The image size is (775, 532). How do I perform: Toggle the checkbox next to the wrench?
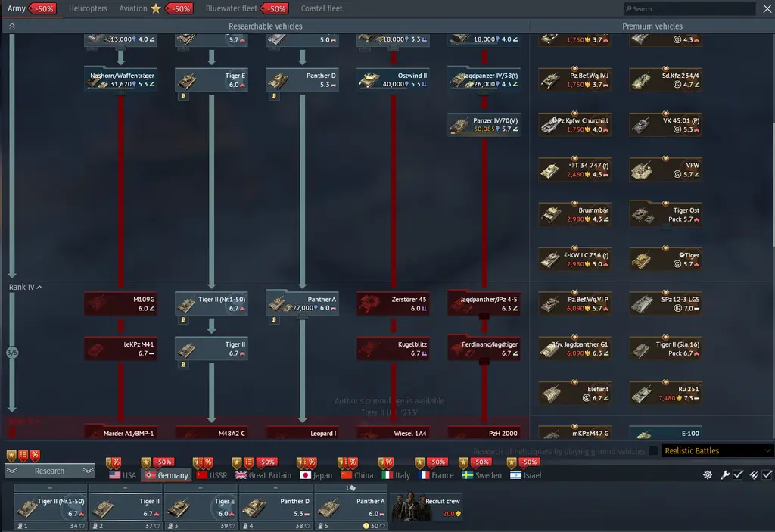tap(738, 474)
